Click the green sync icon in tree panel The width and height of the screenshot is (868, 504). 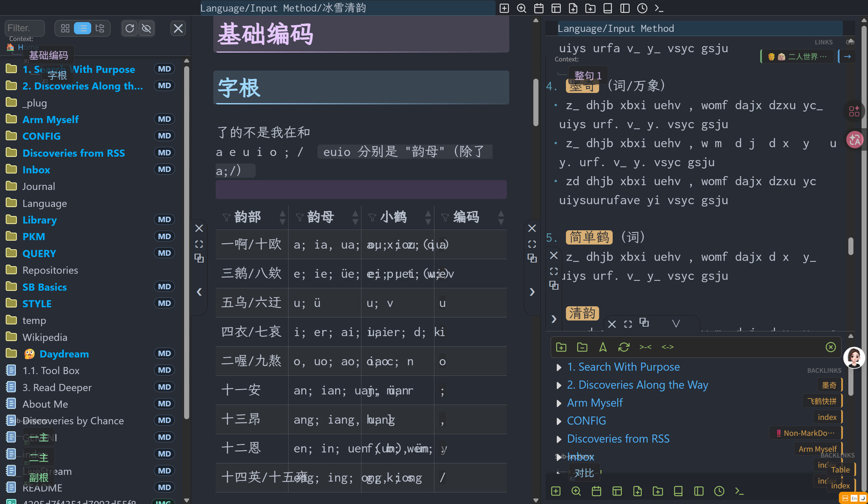click(x=624, y=347)
